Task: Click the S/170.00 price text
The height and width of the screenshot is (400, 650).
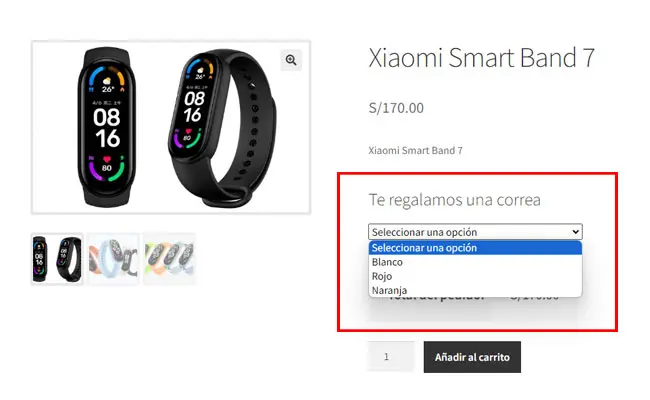Action: click(396, 108)
